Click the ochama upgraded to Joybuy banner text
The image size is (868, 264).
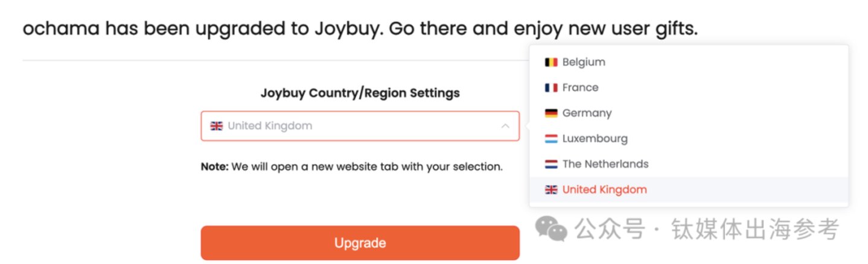[360, 28]
